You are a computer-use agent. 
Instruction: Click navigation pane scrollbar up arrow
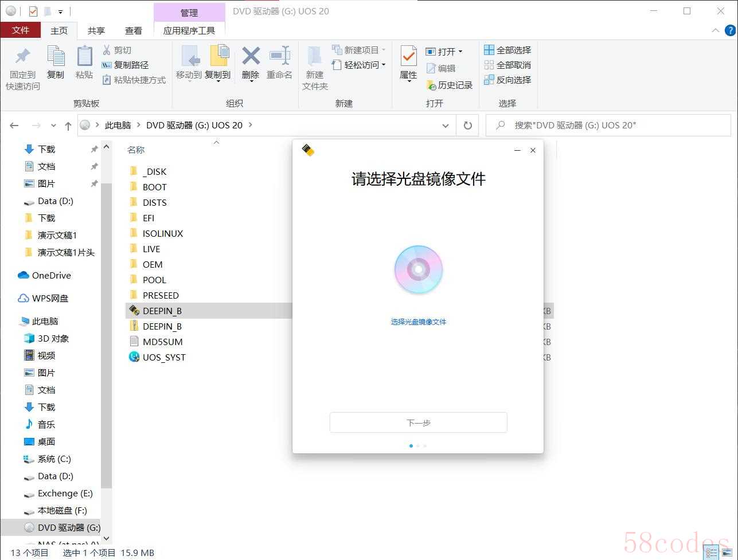[106, 147]
